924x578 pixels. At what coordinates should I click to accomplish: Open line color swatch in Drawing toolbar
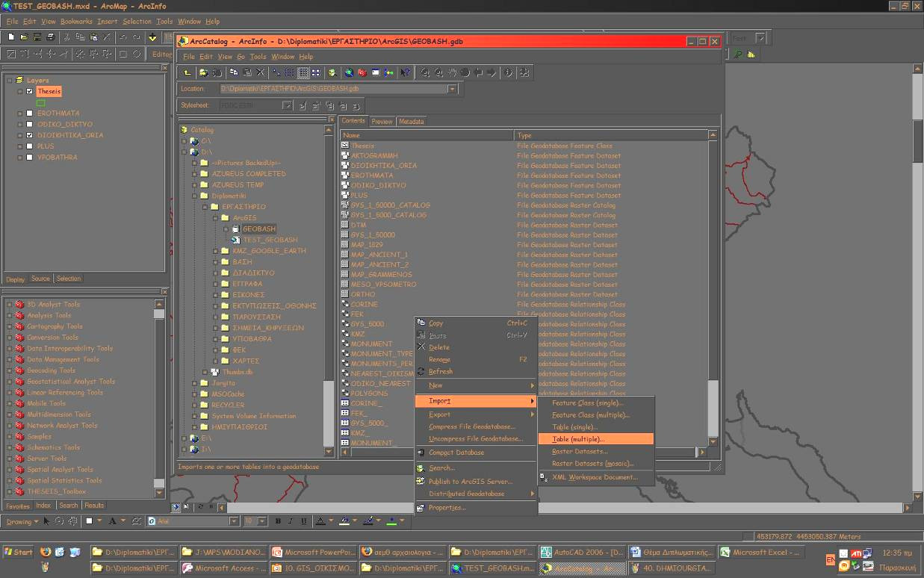click(x=369, y=521)
